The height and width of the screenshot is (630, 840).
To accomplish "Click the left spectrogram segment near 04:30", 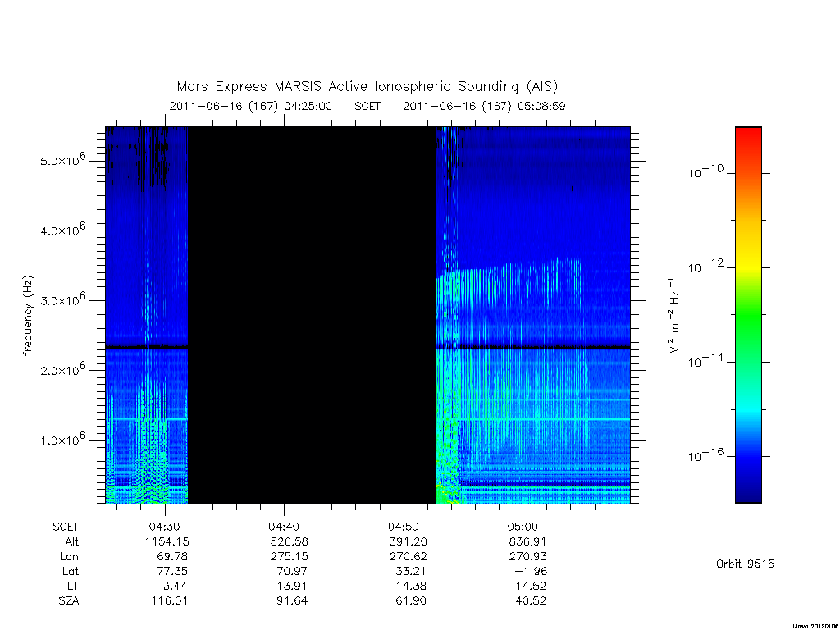I will tap(147, 315).
